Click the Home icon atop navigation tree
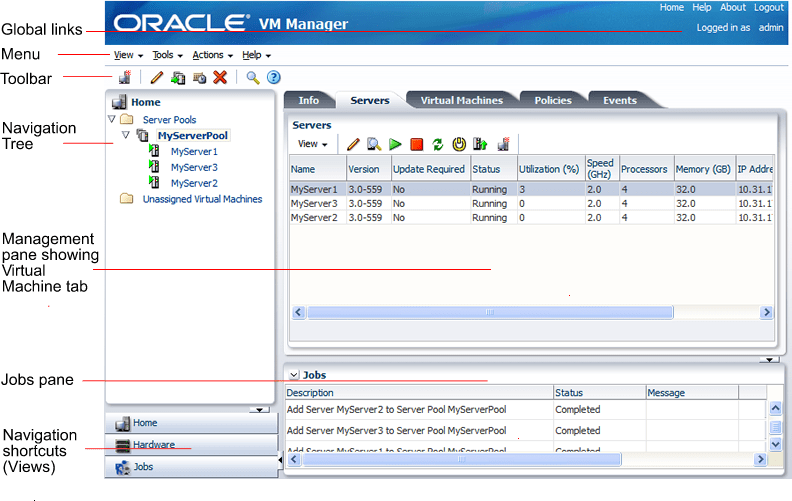 (119, 102)
